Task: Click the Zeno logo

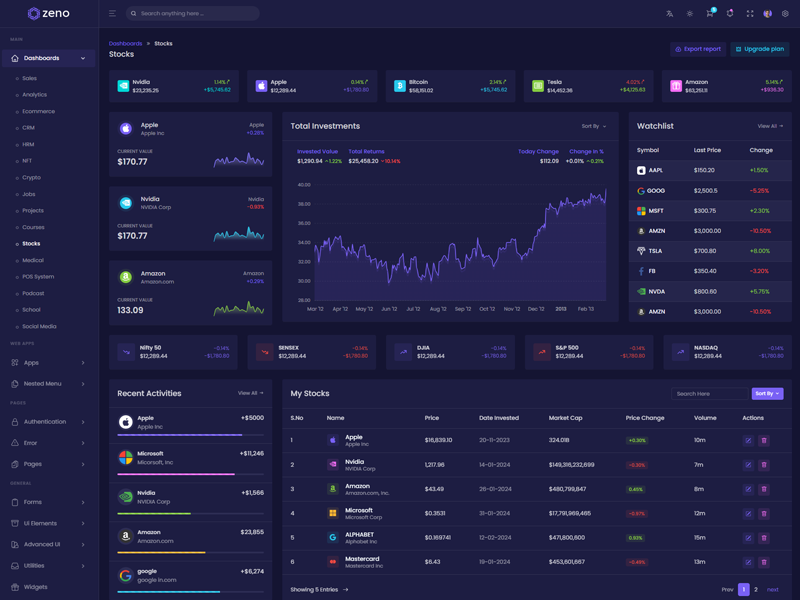Action: click(x=48, y=14)
